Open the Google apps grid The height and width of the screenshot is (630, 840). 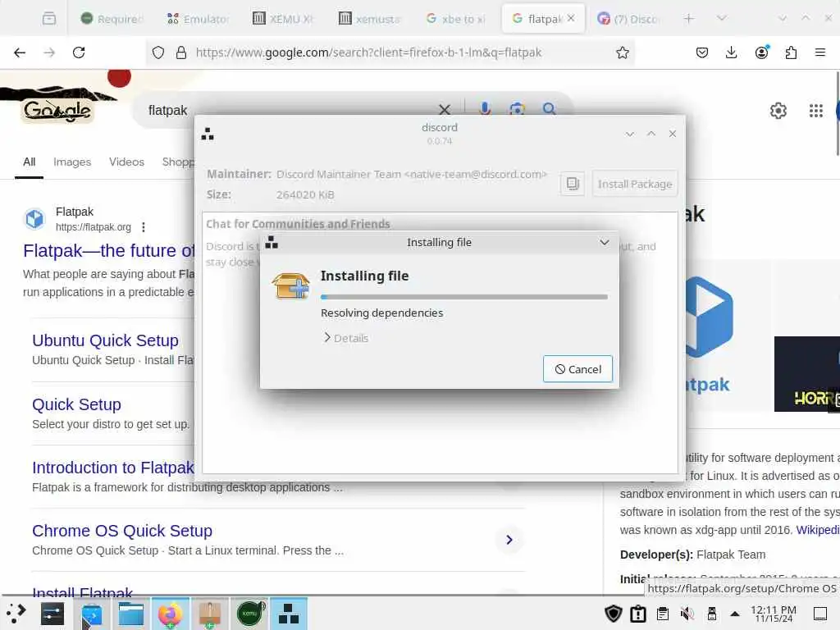816,111
